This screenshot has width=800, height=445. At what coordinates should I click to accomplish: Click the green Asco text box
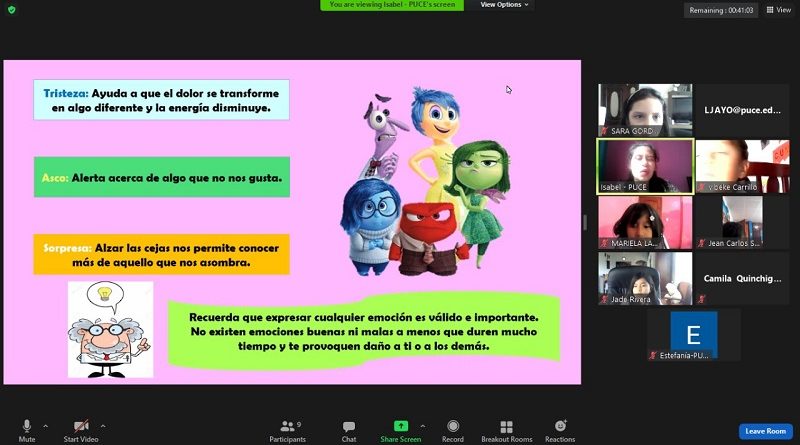[x=162, y=177]
